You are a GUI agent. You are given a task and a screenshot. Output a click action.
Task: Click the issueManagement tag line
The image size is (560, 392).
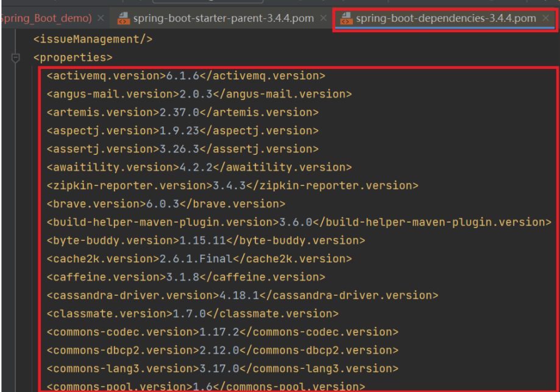pyautogui.click(x=93, y=39)
